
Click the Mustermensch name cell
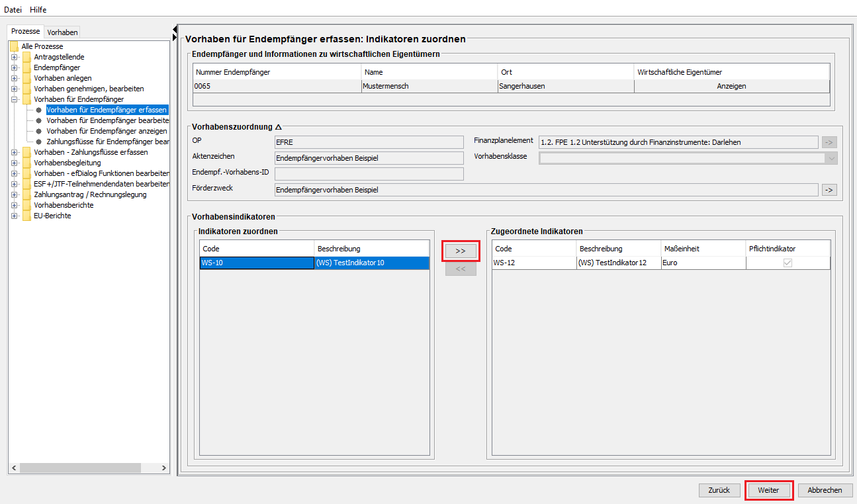(429, 86)
